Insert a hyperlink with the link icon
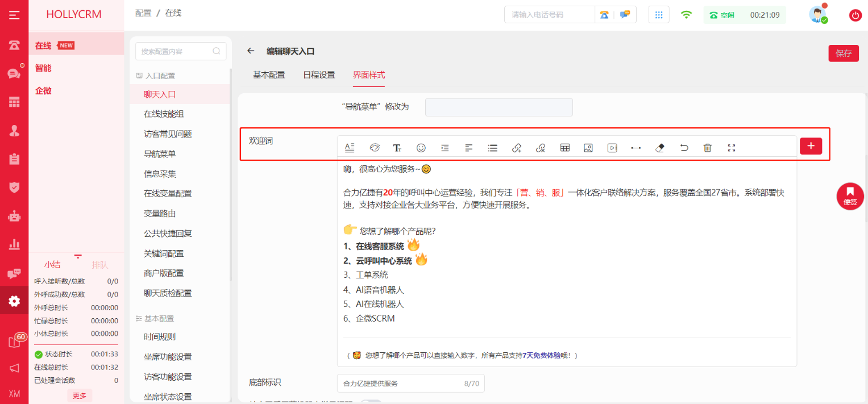This screenshot has width=868, height=404. pyautogui.click(x=517, y=148)
